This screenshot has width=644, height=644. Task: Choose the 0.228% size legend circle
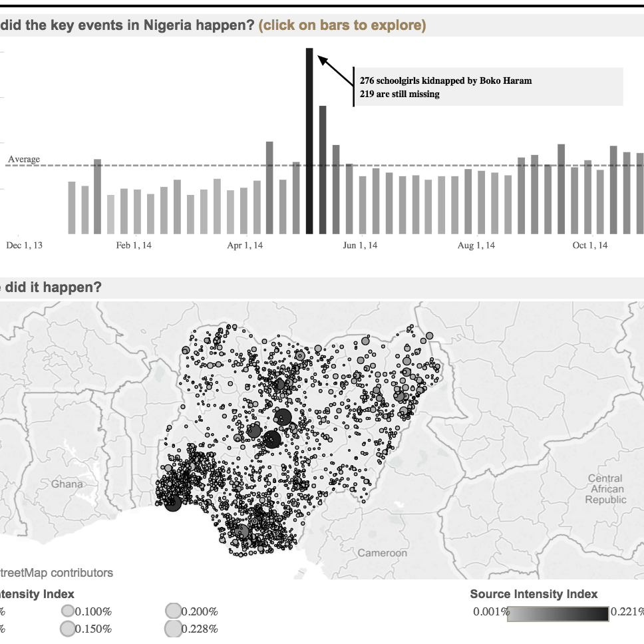coord(173,629)
